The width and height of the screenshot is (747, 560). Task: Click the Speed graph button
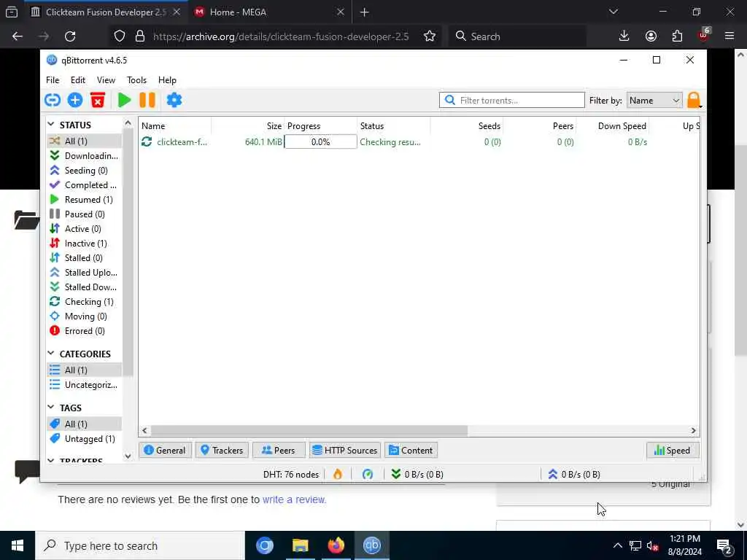[x=672, y=450]
